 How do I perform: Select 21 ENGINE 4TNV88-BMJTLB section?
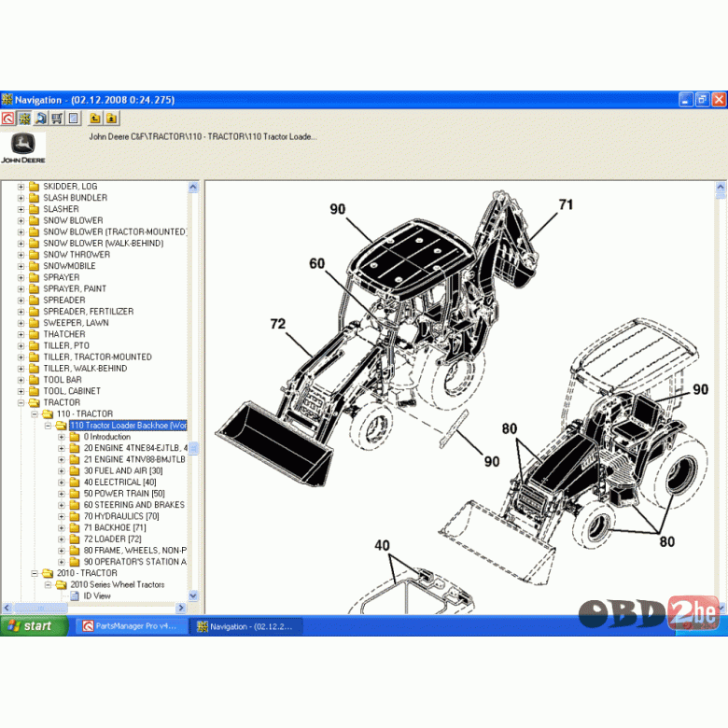click(134, 459)
